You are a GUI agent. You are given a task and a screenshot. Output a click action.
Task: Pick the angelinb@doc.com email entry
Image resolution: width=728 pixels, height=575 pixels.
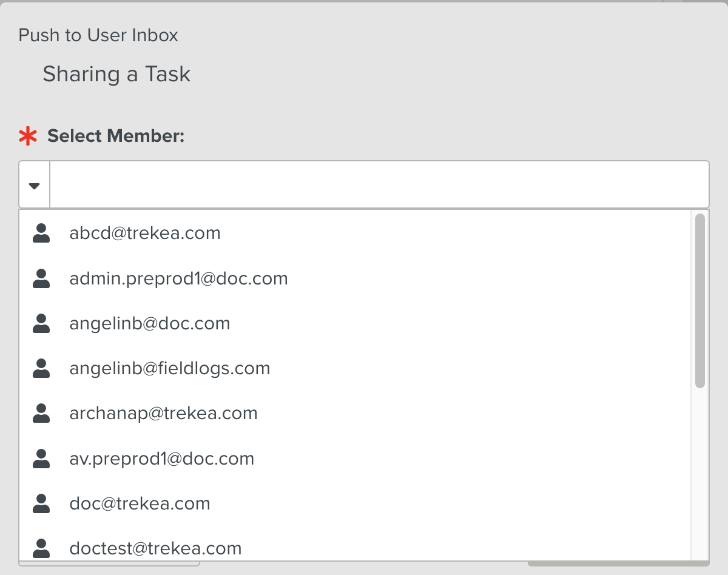tap(150, 323)
